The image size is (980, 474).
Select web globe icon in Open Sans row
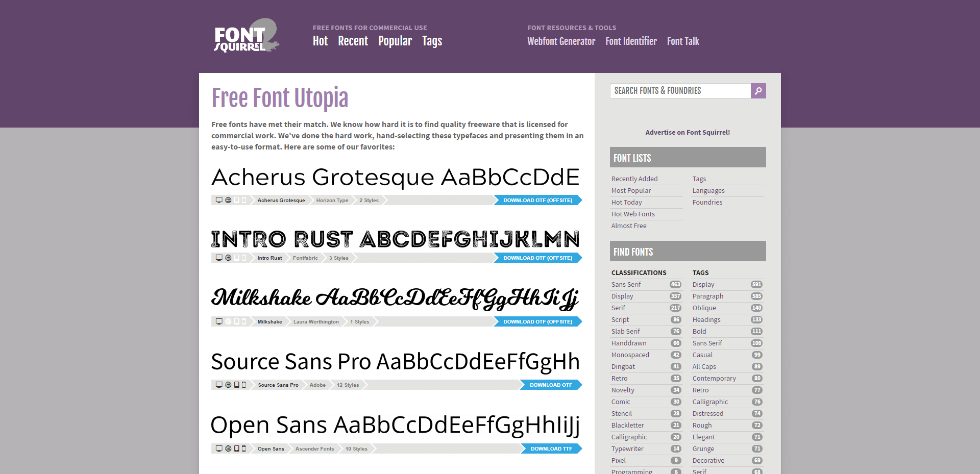[228, 448]
